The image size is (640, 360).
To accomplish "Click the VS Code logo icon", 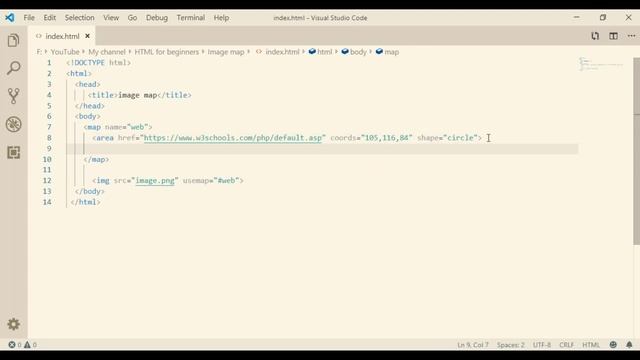I will coord(10,18).
